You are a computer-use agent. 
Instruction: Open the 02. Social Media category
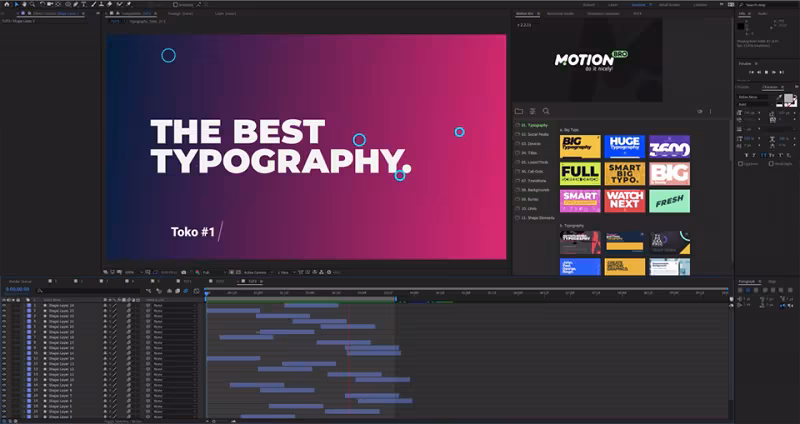point(535,135)
